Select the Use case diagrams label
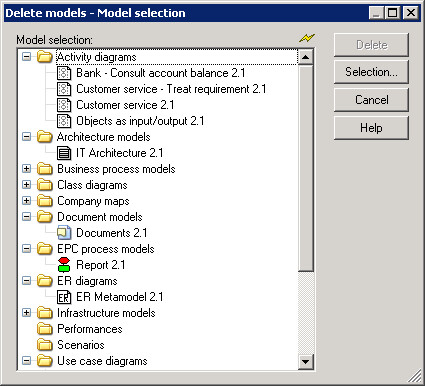Viewport: 425px width, 386px height. pos(102,361)
